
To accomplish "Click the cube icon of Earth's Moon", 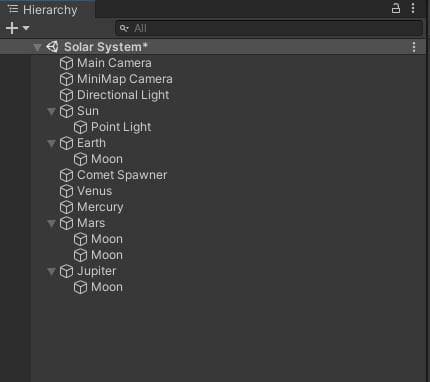I will tap(80, 159).
